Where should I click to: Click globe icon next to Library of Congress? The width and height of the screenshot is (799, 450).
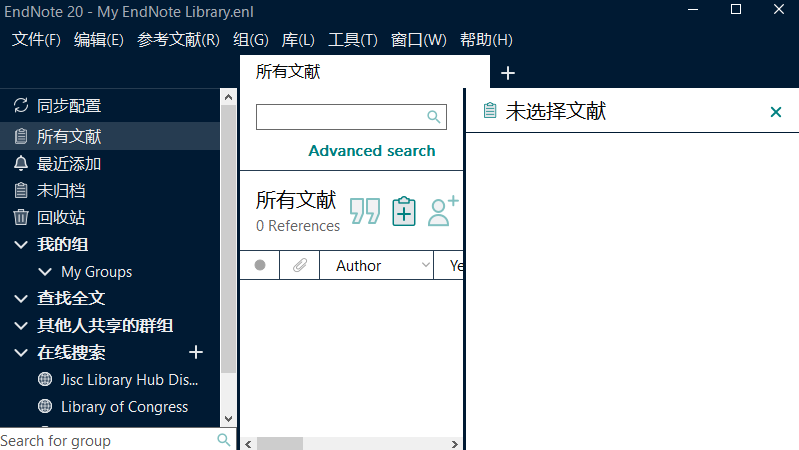pyautogui.click(x=45, y=406)
